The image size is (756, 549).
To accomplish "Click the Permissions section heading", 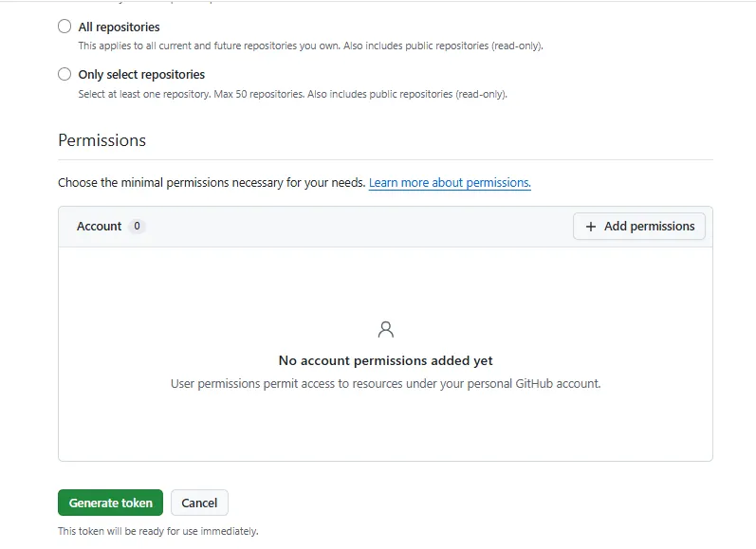I will click(101, 140).
